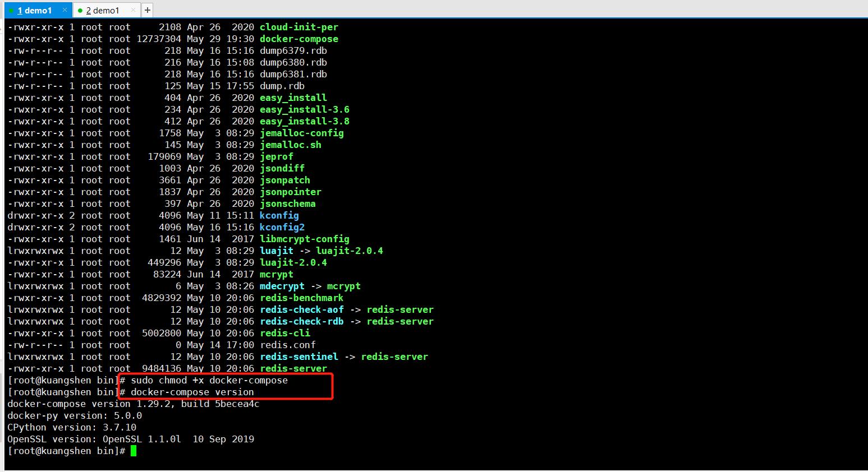This screenshot has width=868, height=472.
Task: Click the "dump6379.rdb" file name
Action: click(293, 50)
